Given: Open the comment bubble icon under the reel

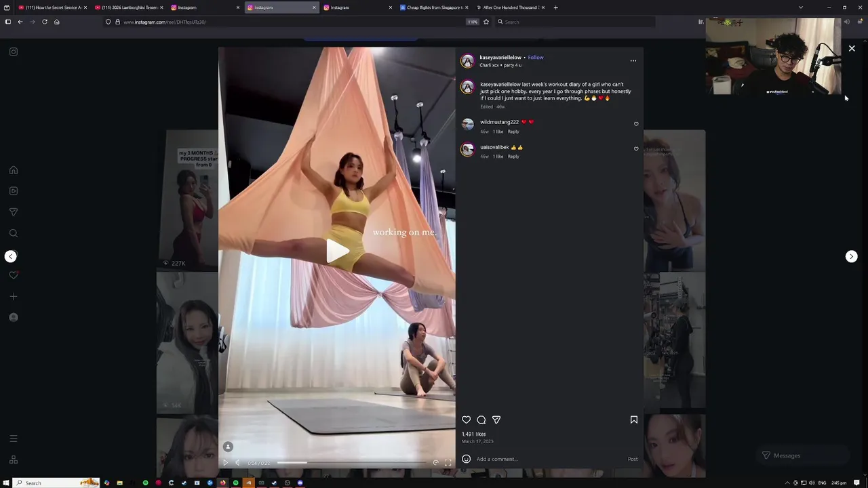Looking at the screenshot, I should point(481,420).
